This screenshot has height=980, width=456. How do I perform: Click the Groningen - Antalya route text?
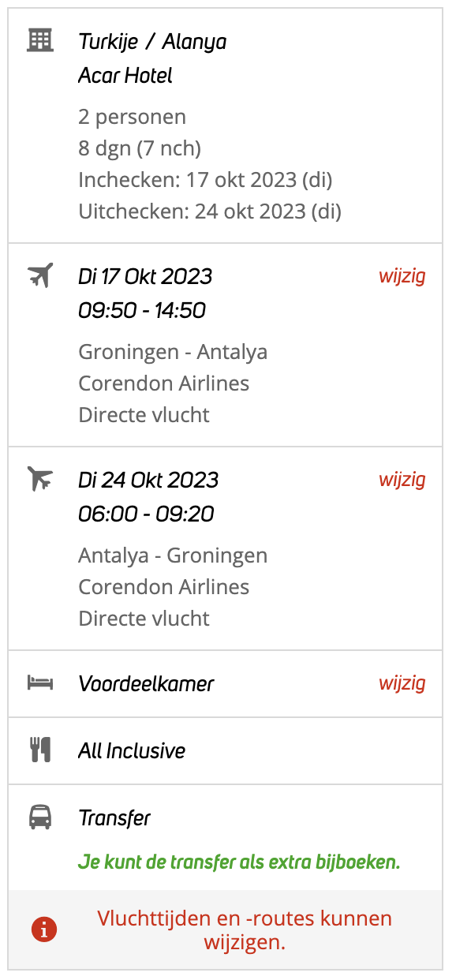[x=173, y=352]
